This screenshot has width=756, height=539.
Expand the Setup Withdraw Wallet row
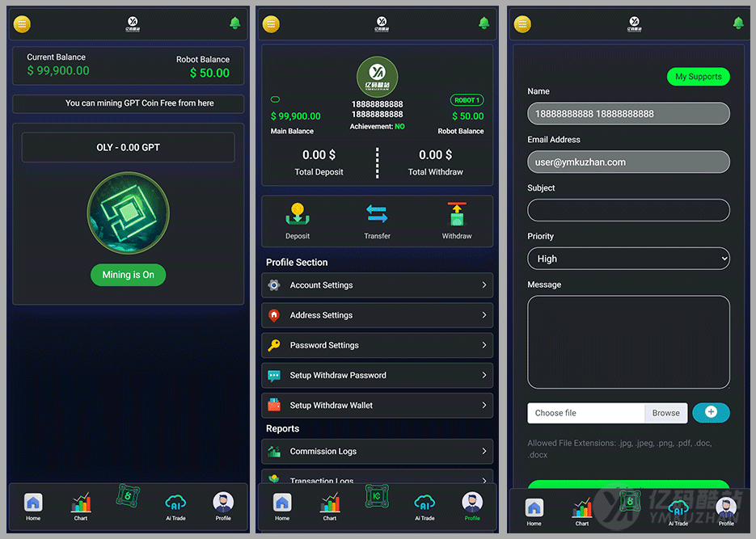(x=377, y=406)
